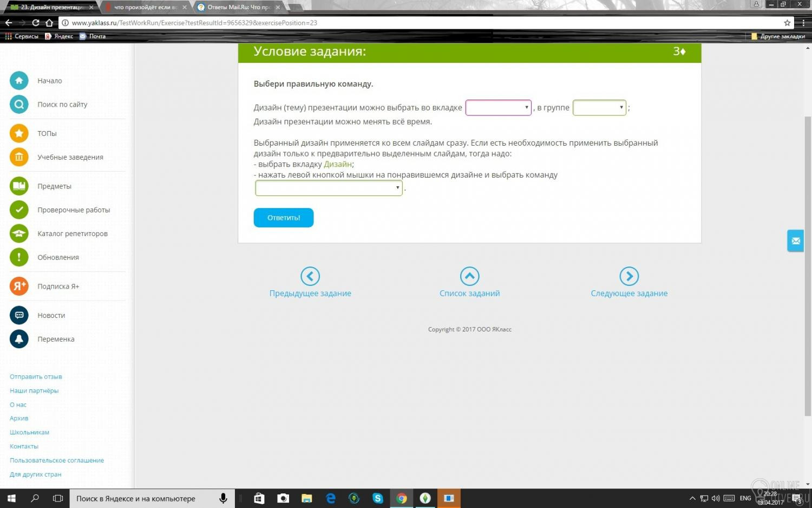Expand the command selection dropdown
The height and width of the screenshot is (508, 812).
pos(329,188)
